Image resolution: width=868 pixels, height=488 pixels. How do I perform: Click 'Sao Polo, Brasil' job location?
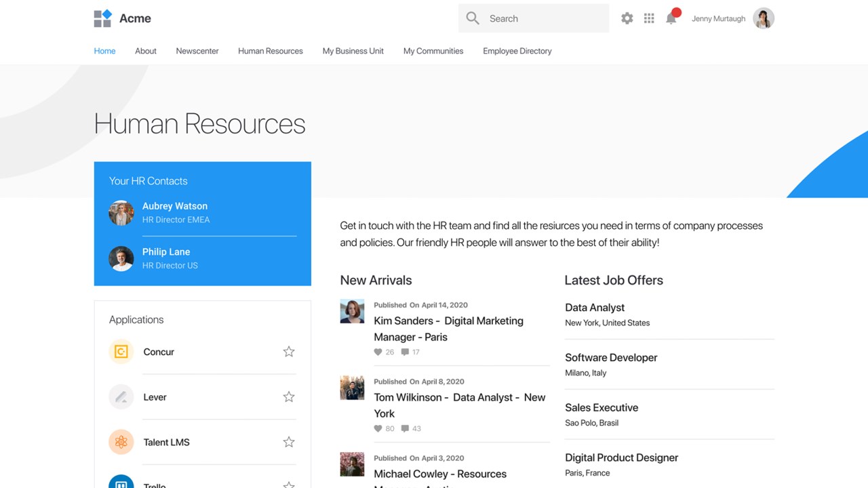tap(592, 423)
